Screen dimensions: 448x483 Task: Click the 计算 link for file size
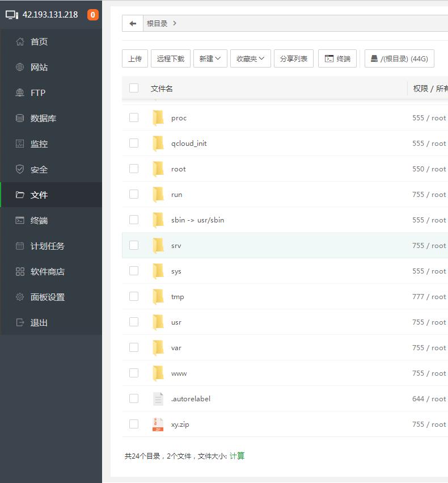pyautogui.click(x=237, y=456)
